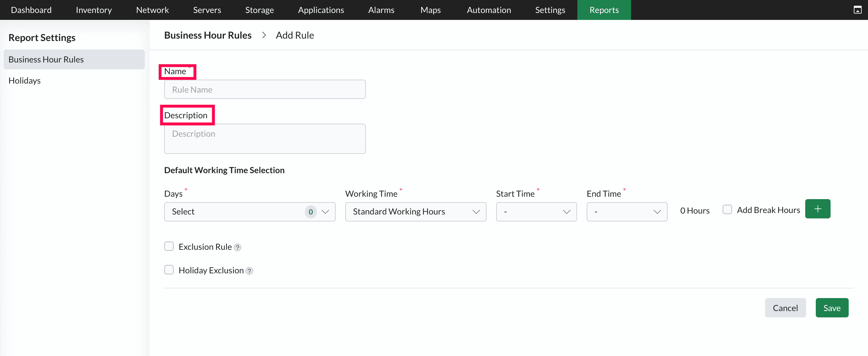Select the Reports tab
The image size is (868, 356).
click(604, 10)
